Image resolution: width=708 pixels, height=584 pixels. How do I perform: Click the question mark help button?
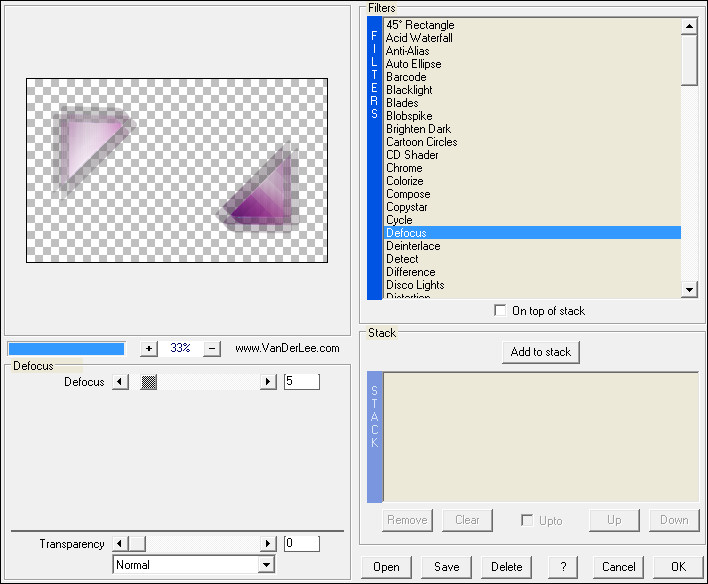click(564, 567)
